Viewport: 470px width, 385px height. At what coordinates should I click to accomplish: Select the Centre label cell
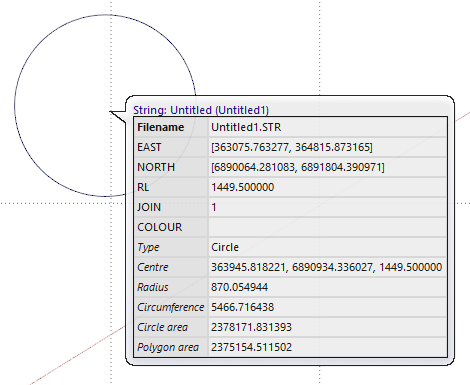[x=171, y=267]
